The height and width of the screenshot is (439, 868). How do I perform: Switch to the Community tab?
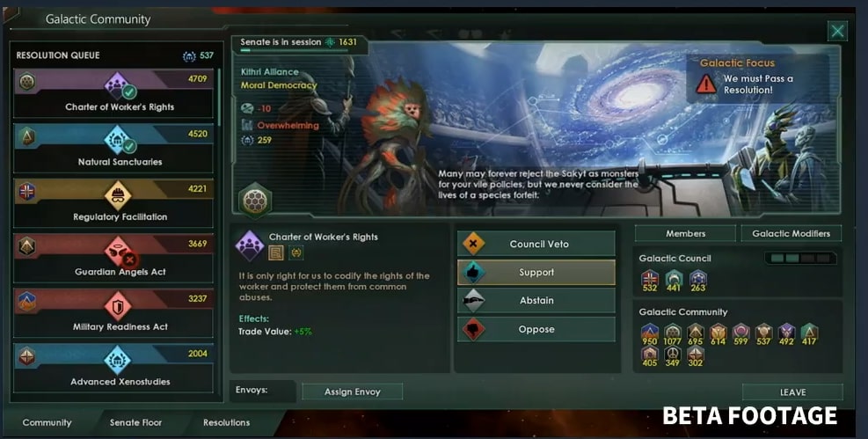pos(47,422)
